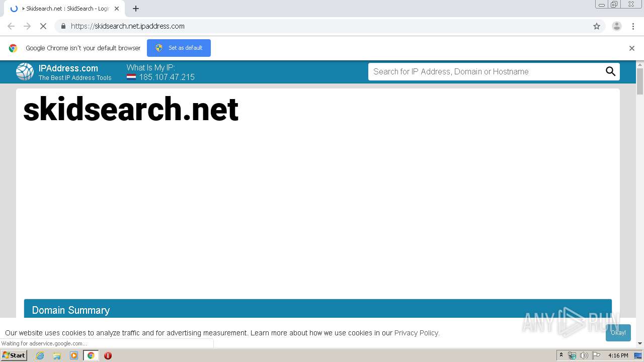The height and width of the screenshot is (362, 644).
Task: Stop loading the page via X button
Action: pos(43,26)
